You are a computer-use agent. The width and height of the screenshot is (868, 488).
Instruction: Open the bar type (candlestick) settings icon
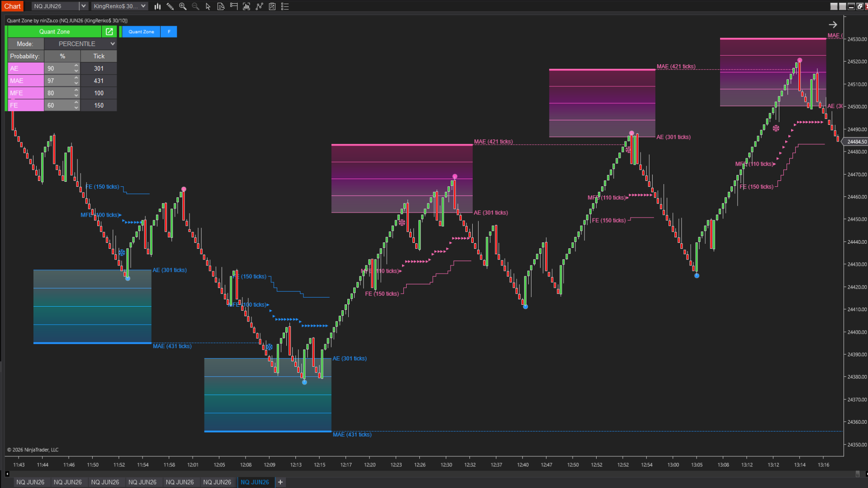click(x=157, y=6)
